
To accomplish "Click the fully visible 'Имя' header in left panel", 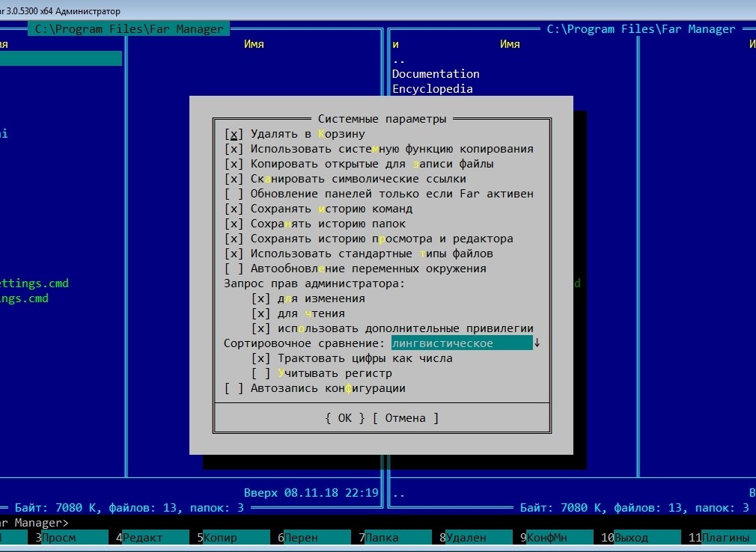I will pos(254,44).
